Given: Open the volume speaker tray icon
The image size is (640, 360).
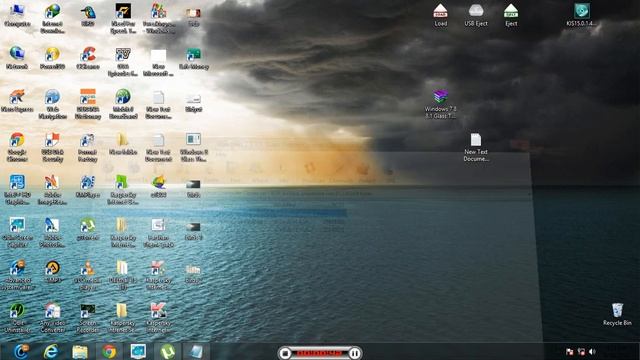Looking at the screenshot, I should (x=592, y=352).
